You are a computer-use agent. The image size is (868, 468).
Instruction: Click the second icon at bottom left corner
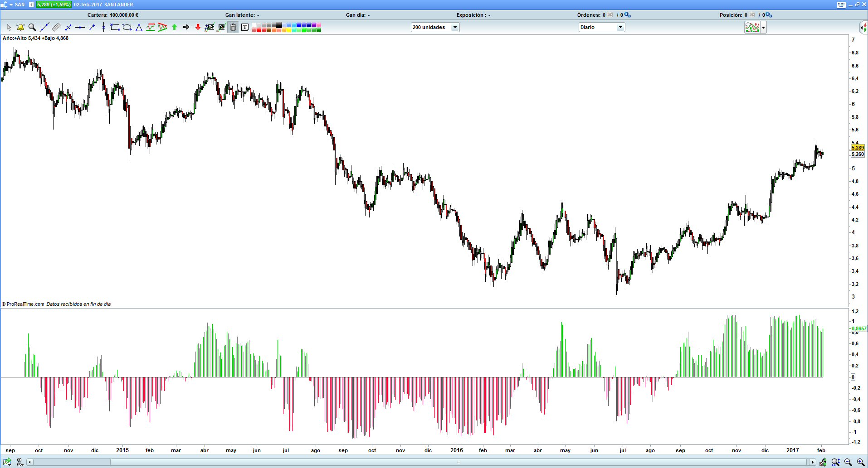pos(20,462)
